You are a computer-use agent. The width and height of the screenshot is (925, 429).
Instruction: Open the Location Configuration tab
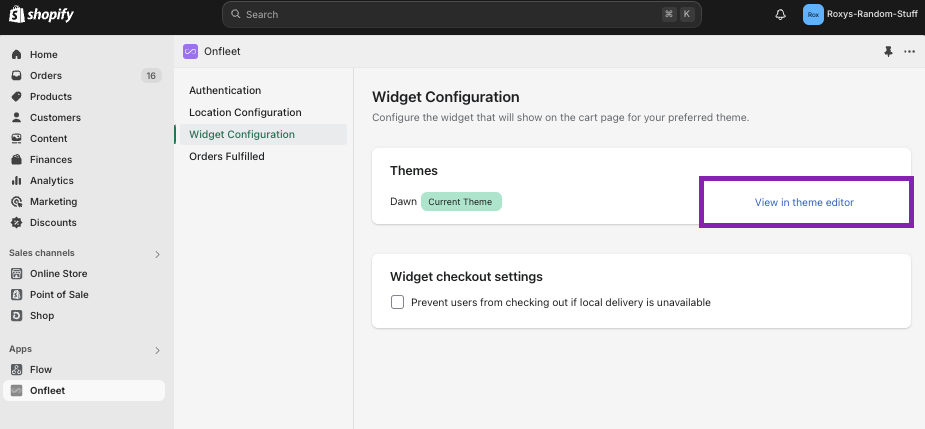coord(245,112)
